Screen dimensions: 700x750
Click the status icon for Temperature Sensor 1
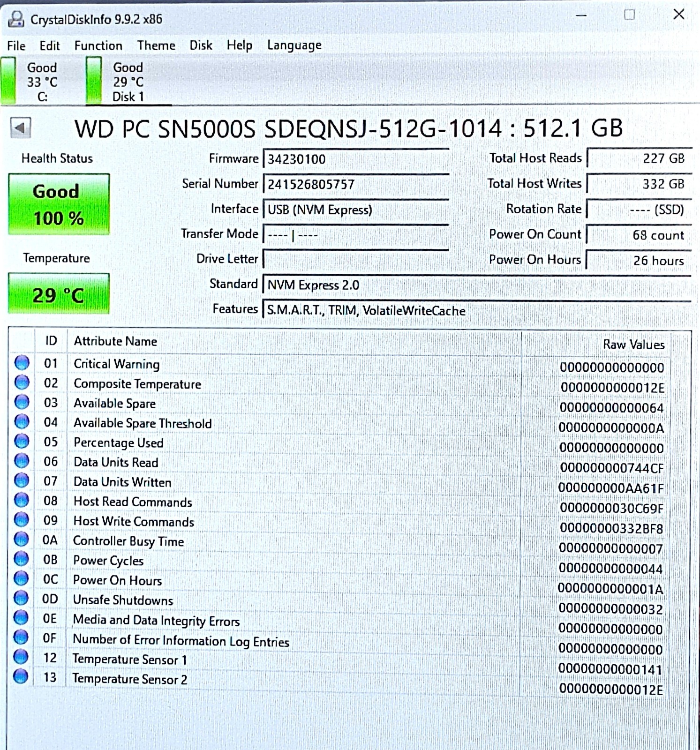(x=21, y=657)
